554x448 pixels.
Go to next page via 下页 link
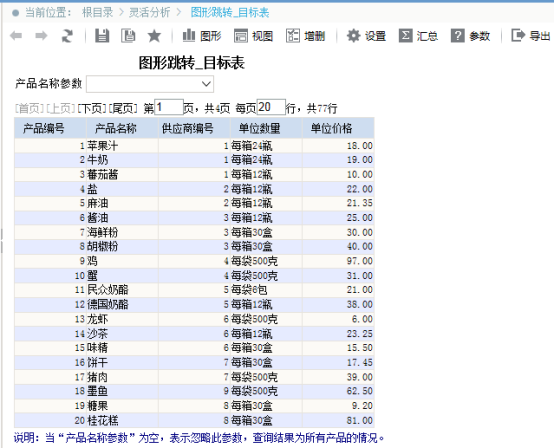pos(92,108)
